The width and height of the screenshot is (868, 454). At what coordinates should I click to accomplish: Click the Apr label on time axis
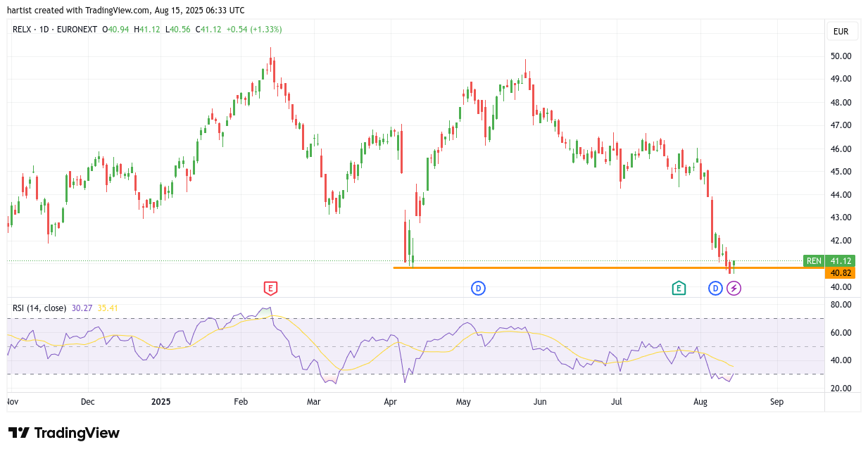click(391, 402)
